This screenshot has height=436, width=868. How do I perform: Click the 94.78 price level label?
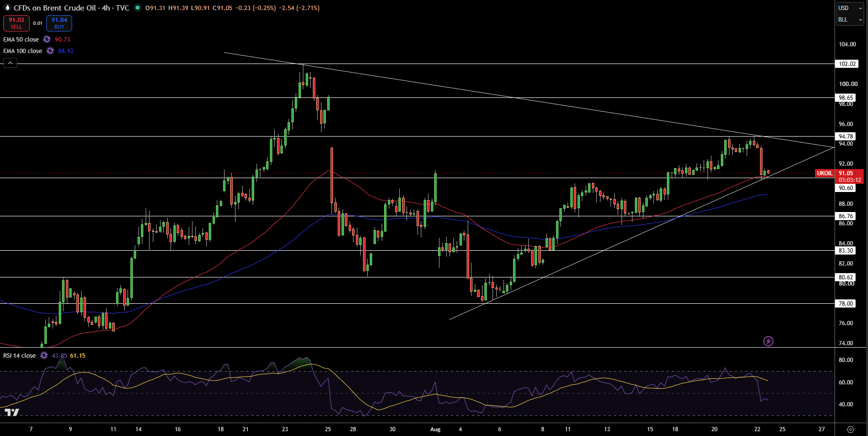point(846,137)
